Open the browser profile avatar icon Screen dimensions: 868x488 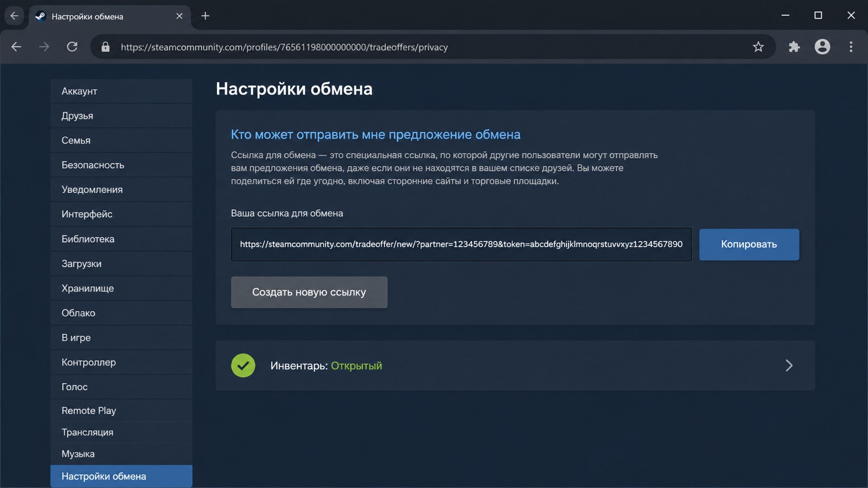822,47
